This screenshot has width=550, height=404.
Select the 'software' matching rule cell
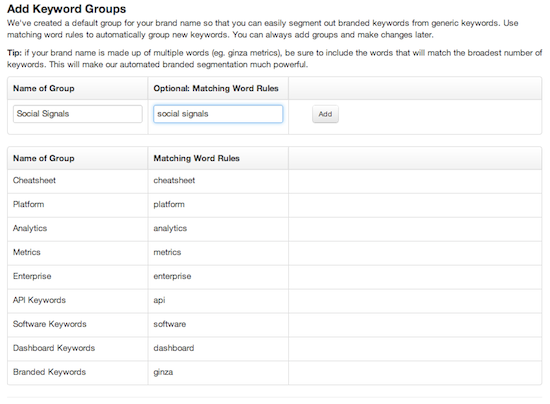click(x=218, y=324)
